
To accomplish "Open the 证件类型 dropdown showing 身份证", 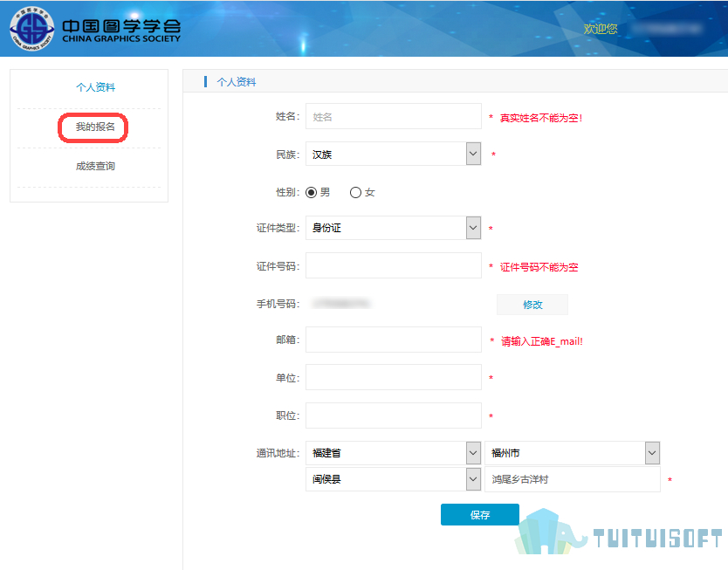I will click(x=394, y=228).
